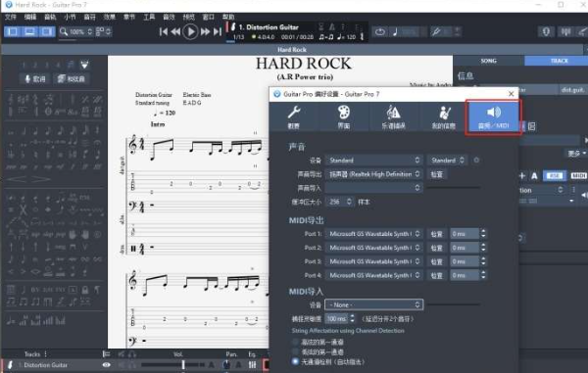Click reset button beside audio output dropdown

436,174
